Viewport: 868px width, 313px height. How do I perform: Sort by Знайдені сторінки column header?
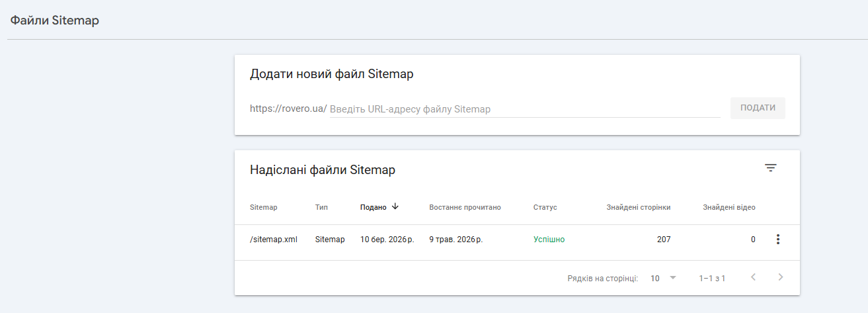pos(639,207)
